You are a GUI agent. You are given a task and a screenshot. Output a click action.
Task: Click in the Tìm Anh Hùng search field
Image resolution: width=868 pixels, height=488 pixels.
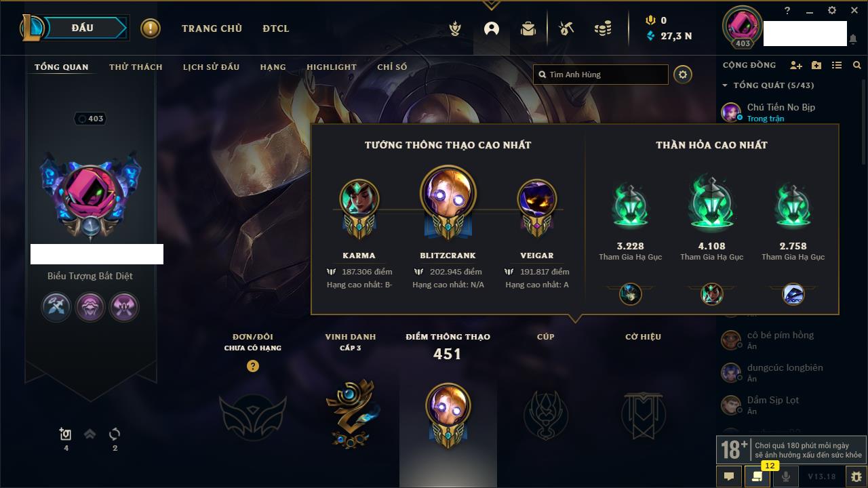601,75
